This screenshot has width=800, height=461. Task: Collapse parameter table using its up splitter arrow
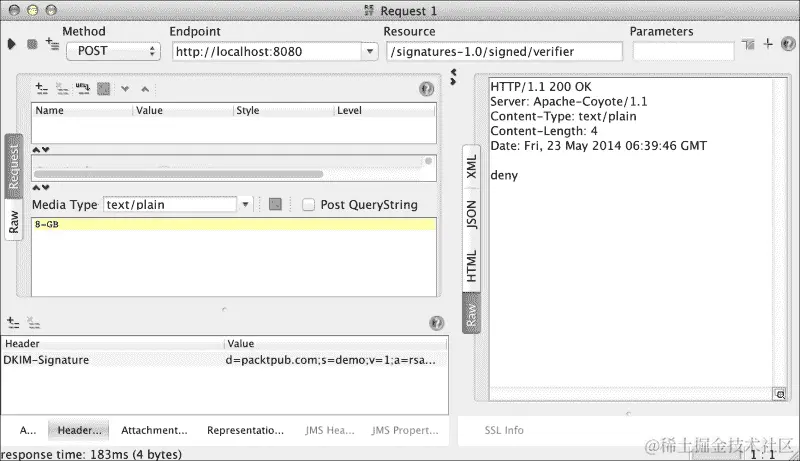click(x=36, y=149)
